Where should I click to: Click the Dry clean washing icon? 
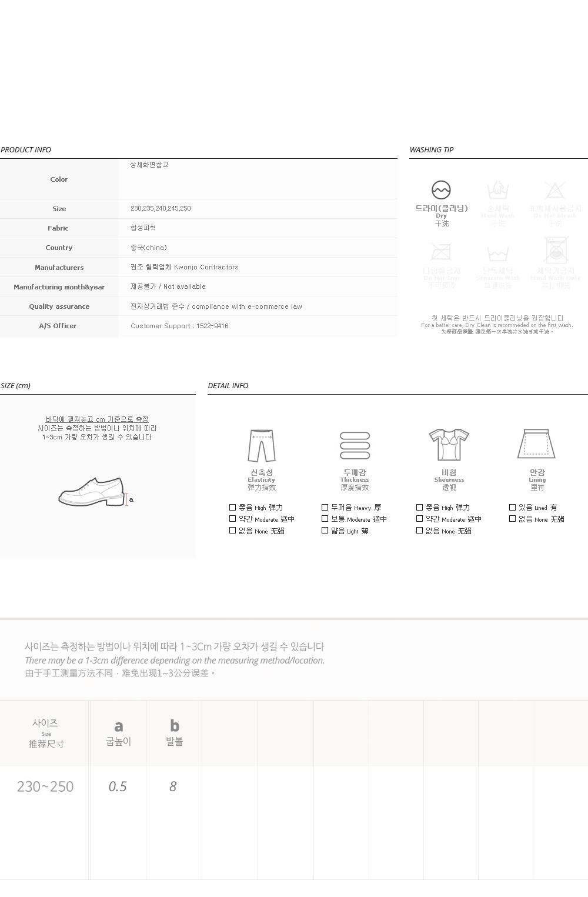point(441,190)
